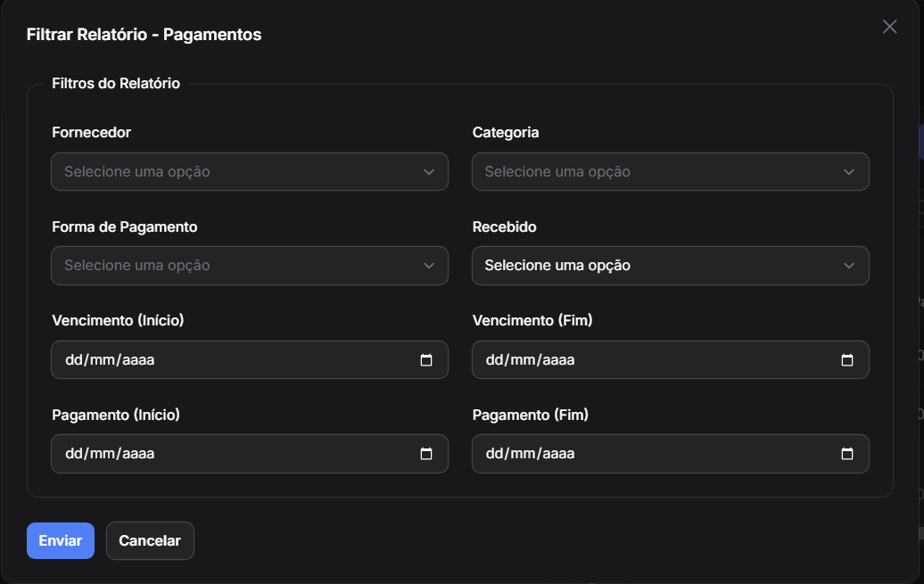Image resolution: width=924 pixels, height=584 pixels.
Task: Open calendar picker for Pagamento (Fim)
Action: coord(846,454)
